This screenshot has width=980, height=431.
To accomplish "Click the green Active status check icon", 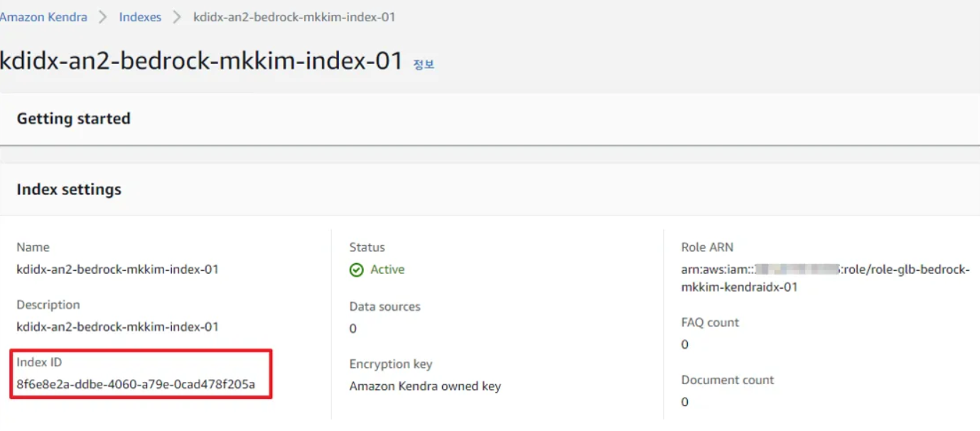I will [x=357, y=270].
